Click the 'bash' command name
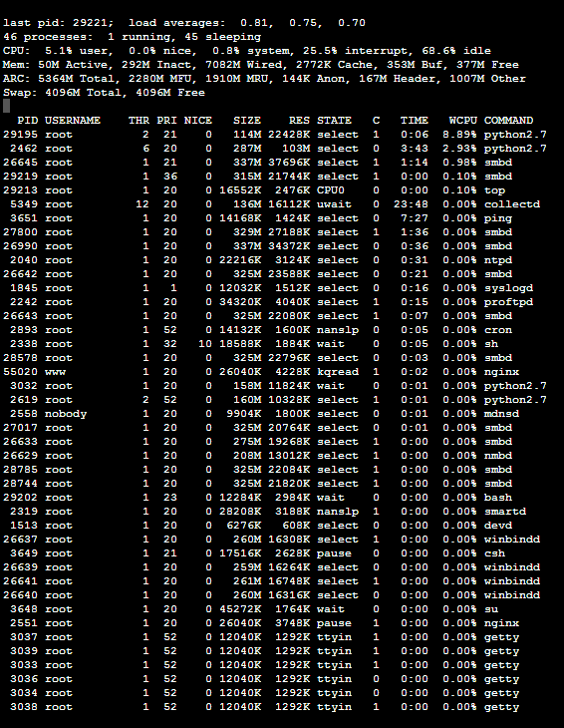 tap(498, 498)
